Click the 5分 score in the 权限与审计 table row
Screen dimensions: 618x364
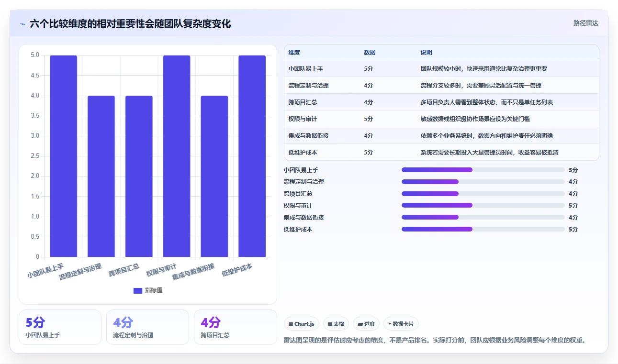click(x=368, y=119)
